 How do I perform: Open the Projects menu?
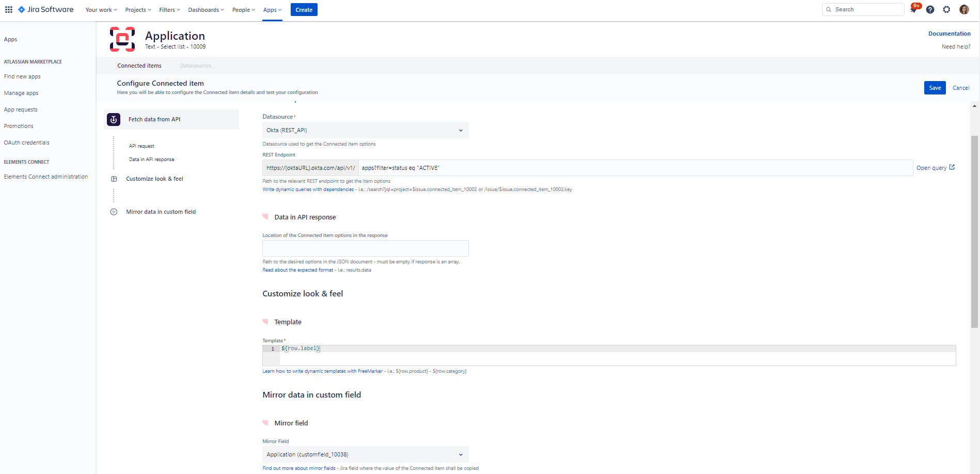pos(137,9)
